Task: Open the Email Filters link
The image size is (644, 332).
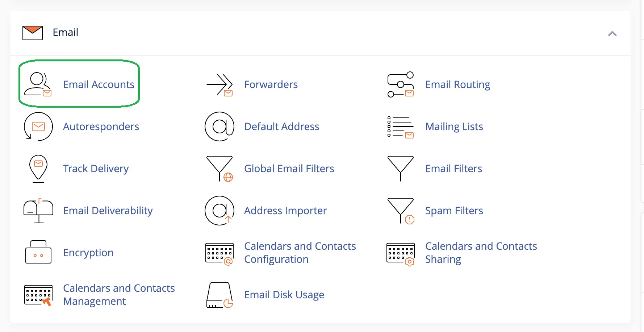Action: pyautogui.click(x=453, y=169)
